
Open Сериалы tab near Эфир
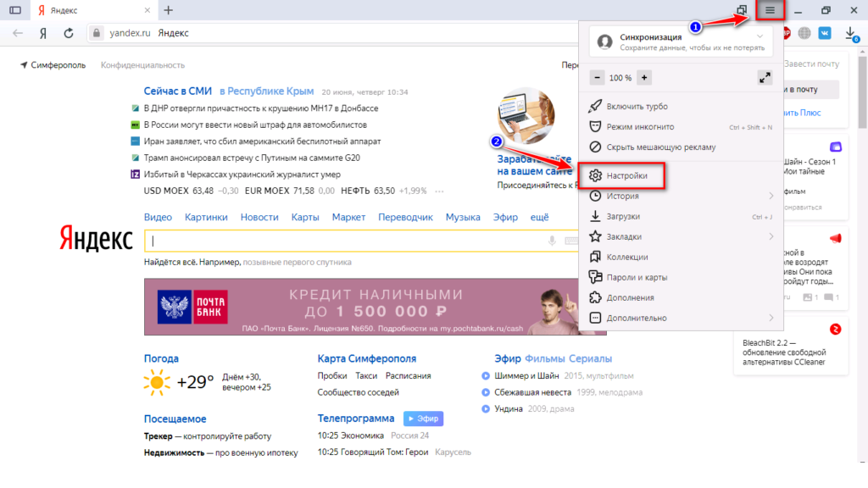(x=590, y=358)
